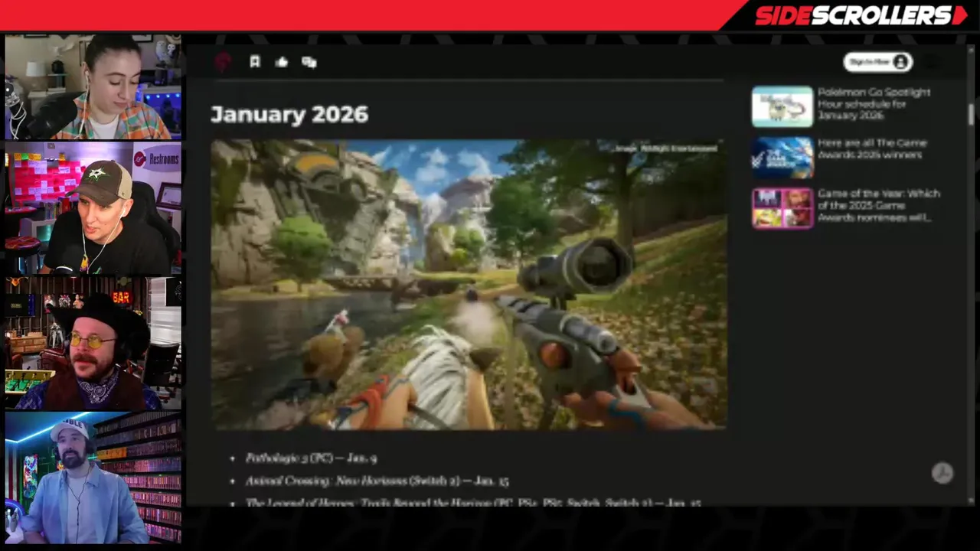Click the Sign In Now button
Screen dimensions: 980x551
[x=878, y=62]
